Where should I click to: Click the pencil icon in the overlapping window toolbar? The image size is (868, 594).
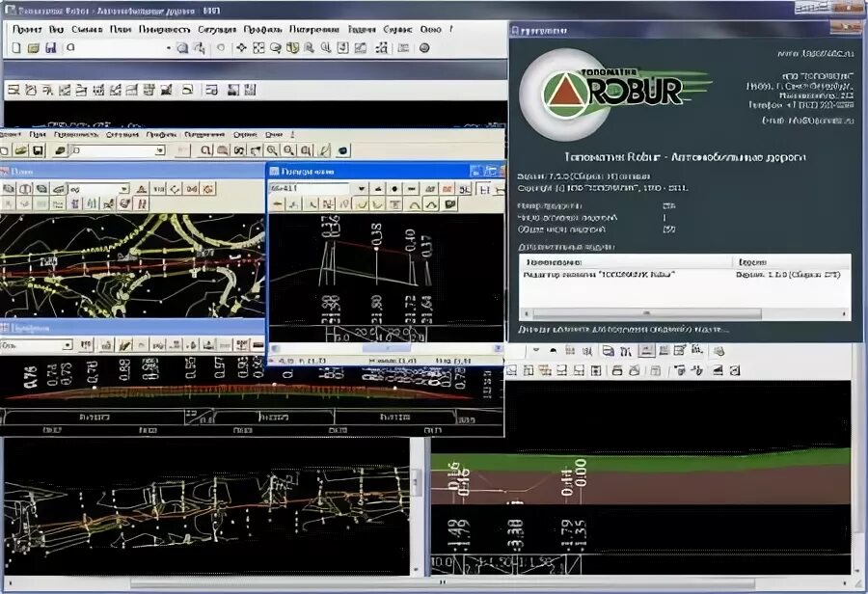[x=325, y=150]
